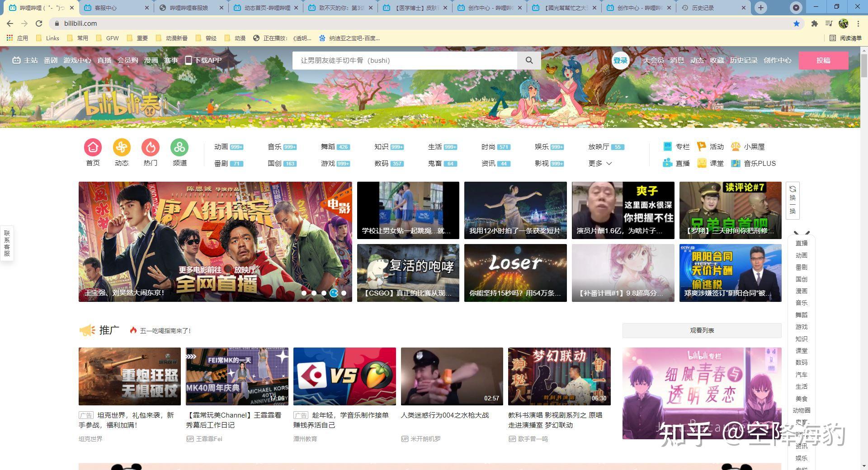Open 番剧 in top navigation
868x470 pixels.
point(51,60)
